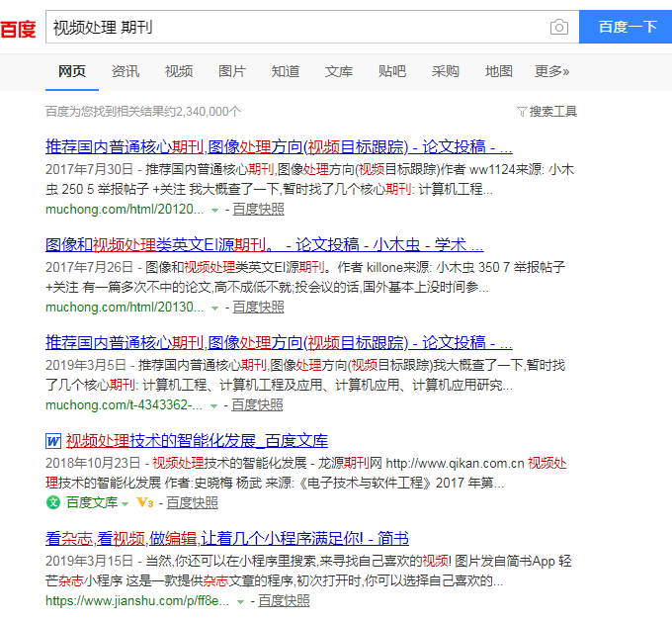Click https://www.jianshu.com/p/ff8e... URL

click(137, 600)
